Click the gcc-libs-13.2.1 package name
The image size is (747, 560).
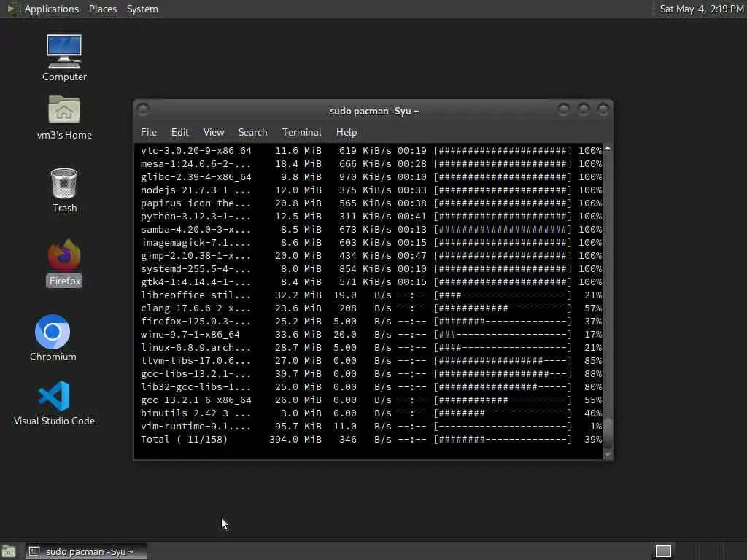click(196, 374)
